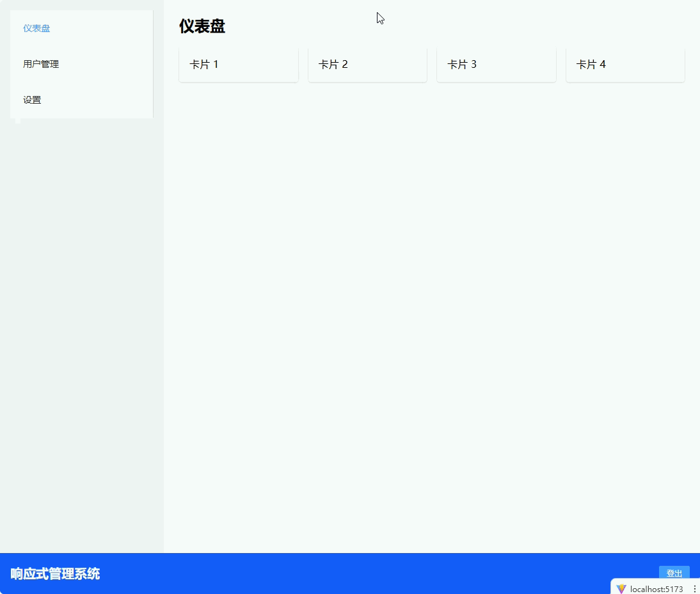The height and width of the screenshot is (594, 700).
Task: Go to 用户管理 in the sidebar
Action: coord(41,64)
